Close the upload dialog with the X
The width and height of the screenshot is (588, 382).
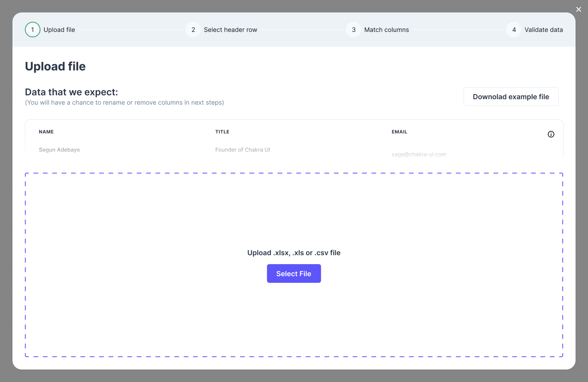point(579,9)
